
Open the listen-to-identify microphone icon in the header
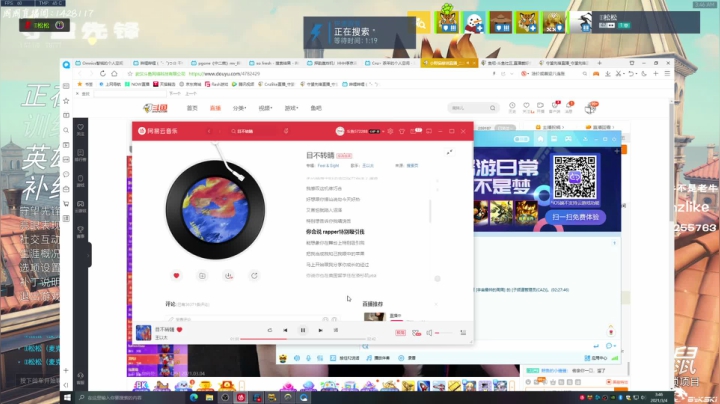point(286,131)
